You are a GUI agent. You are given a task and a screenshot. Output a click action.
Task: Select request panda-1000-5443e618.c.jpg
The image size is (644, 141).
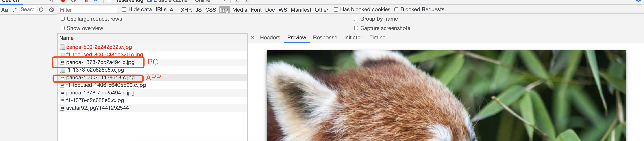(x=152, y=78)
